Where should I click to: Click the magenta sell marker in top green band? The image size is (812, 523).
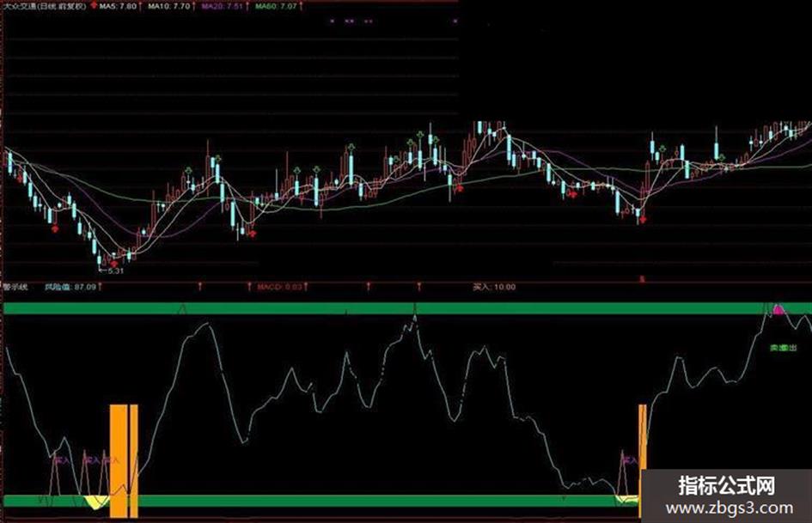(x=778, y=309)
